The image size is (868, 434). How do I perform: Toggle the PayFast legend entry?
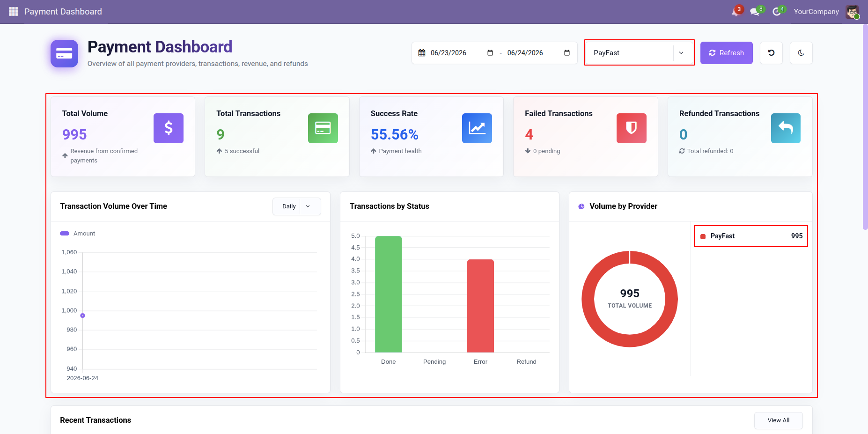(x=751, y=236)
